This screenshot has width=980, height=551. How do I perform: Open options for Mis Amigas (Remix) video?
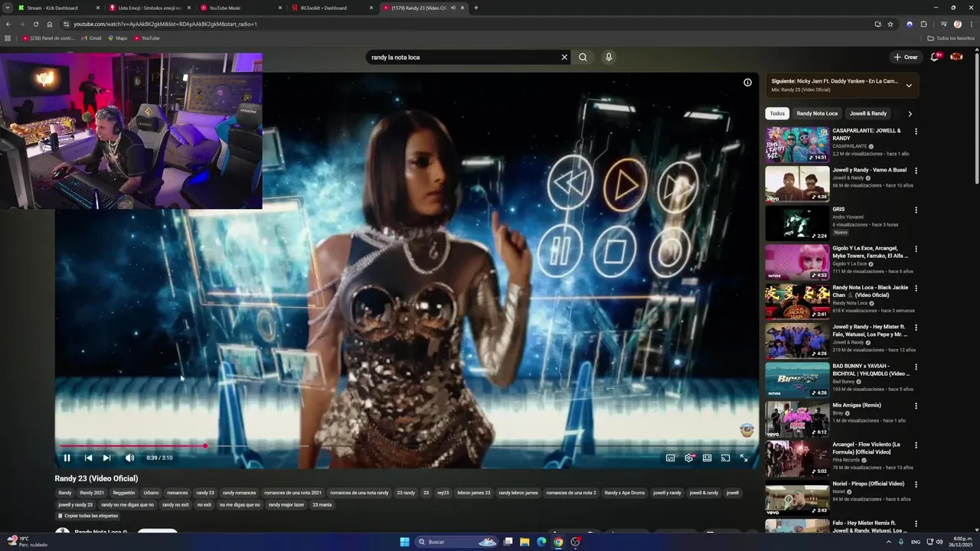[916, 406]
